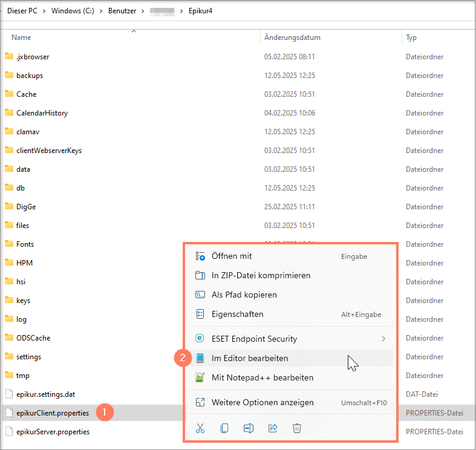
Task: Open ESET Endpoint Security submenu
Action: [290, 339]
